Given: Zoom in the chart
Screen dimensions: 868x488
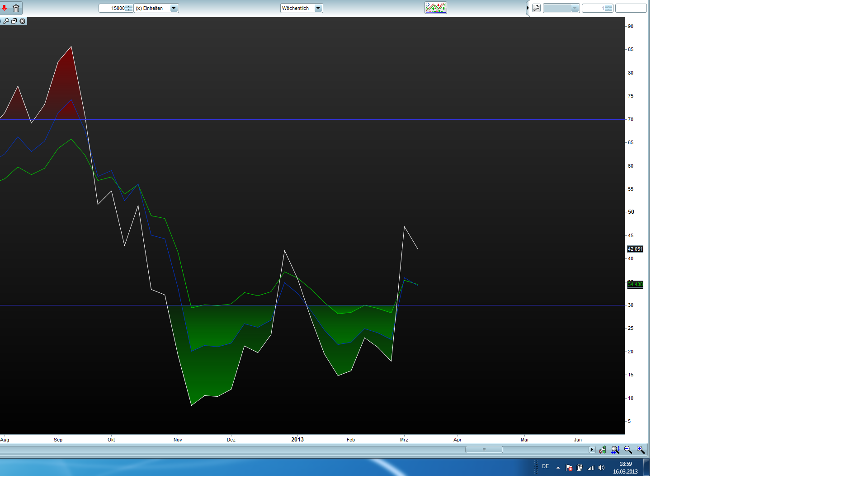Looking at the screenshot, I should [x=641, y=450].
